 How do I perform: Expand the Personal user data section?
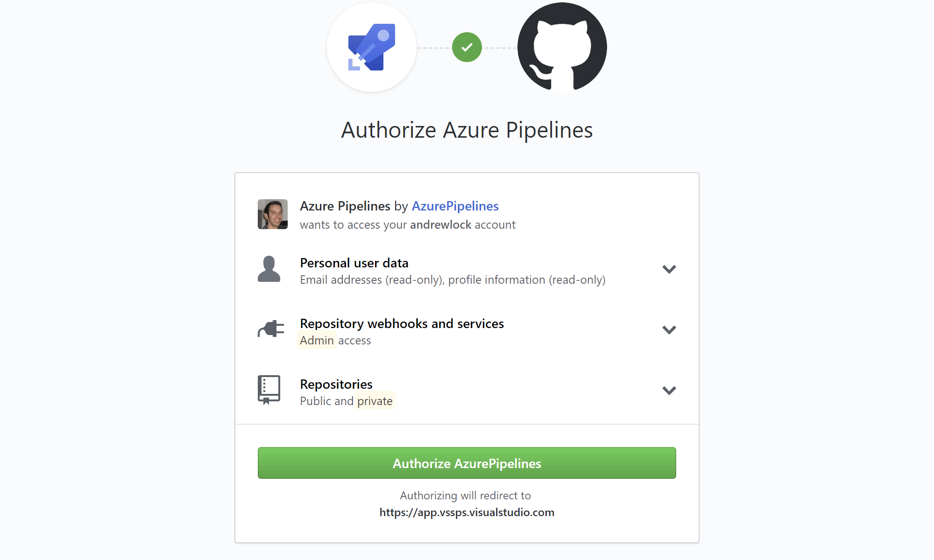pos(669,269)
